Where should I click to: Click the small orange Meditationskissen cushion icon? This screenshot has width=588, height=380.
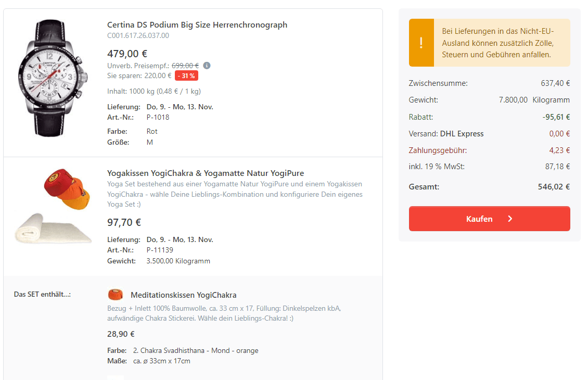pos(116,295)
